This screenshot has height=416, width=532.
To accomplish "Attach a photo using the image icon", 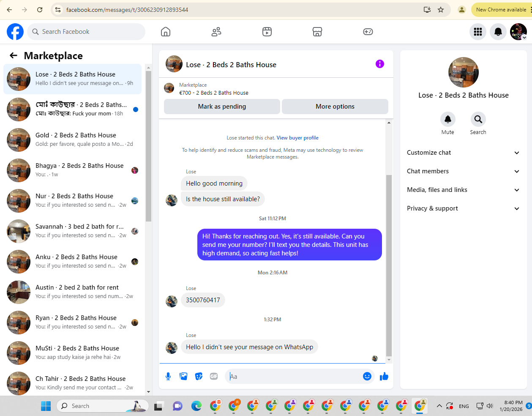I will click(183, 376).
